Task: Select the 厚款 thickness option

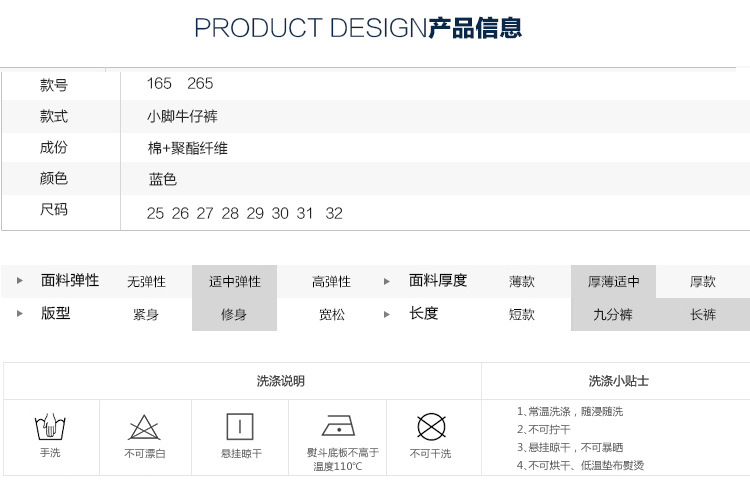Action: click(x=703, y=281)
